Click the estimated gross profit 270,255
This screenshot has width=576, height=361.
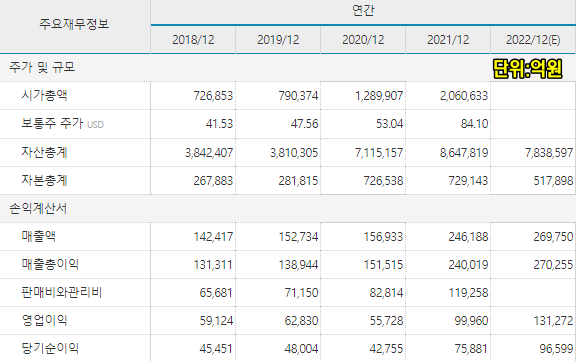point(553,265)
